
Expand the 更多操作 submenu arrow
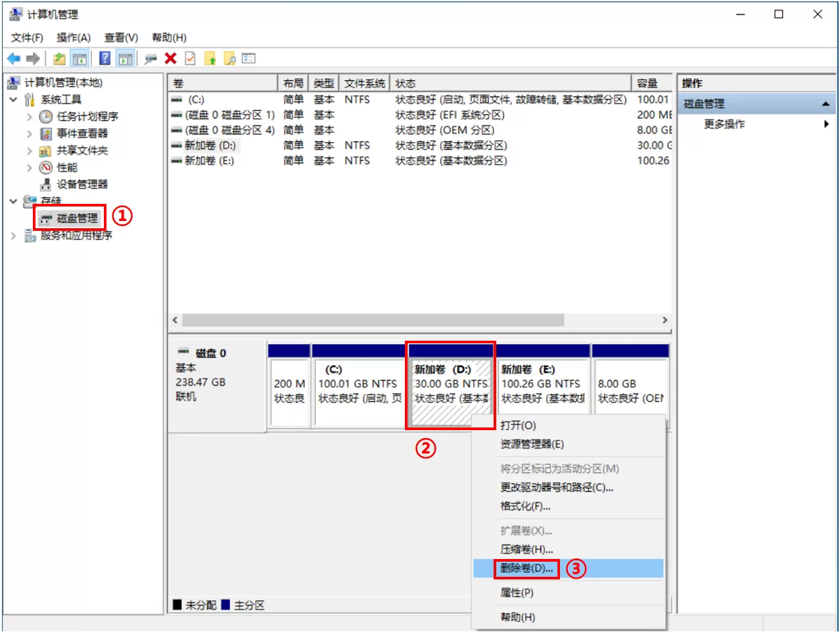click(x=827, y=124)
